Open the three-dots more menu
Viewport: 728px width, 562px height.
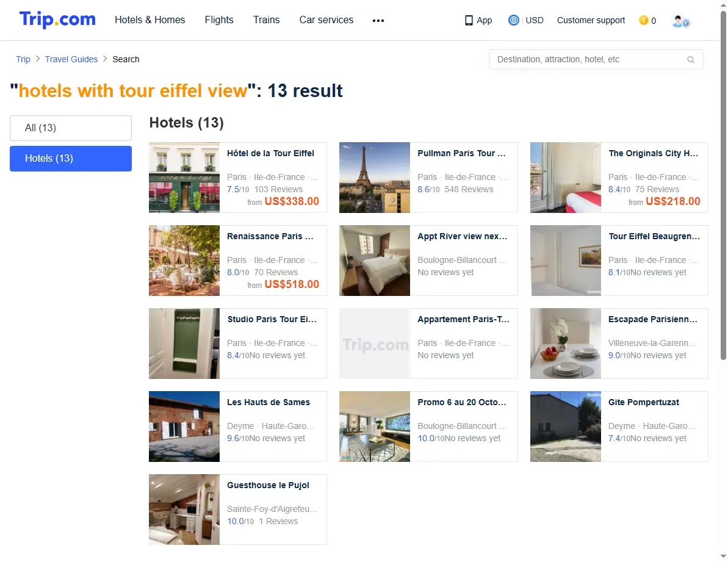click(378, 20)
